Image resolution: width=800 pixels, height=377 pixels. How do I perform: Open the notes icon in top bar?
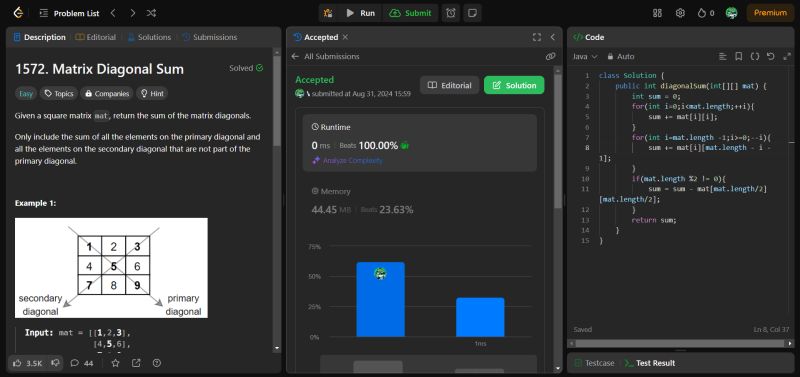[x=472, y=13]
